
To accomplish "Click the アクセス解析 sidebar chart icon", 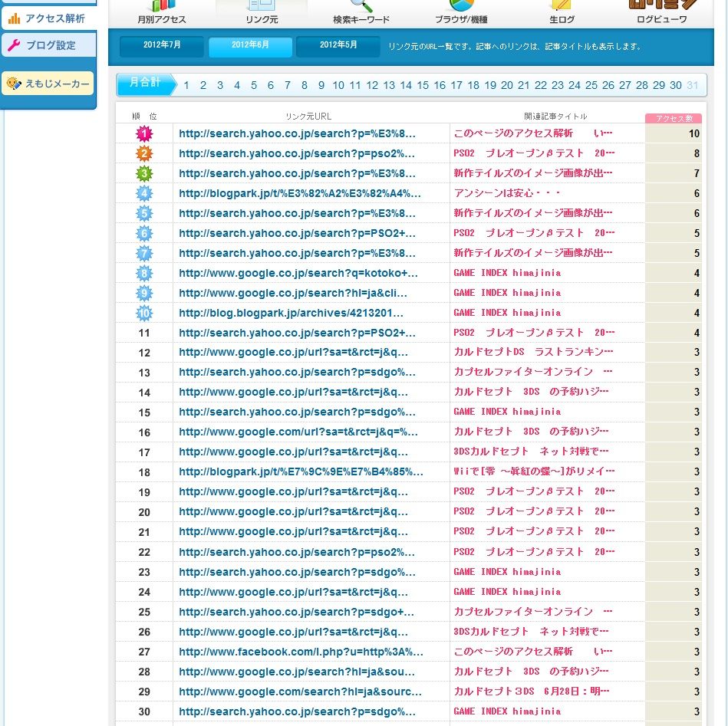I will (14, 18).
